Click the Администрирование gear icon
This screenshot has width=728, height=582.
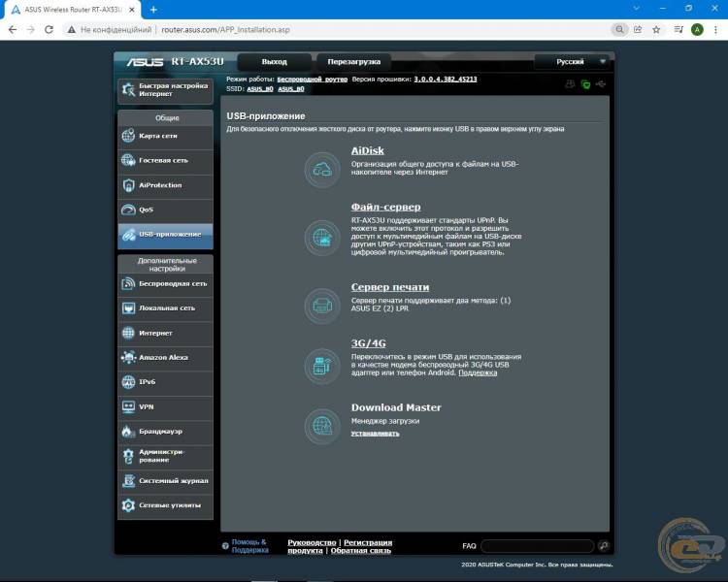(128, 456)
